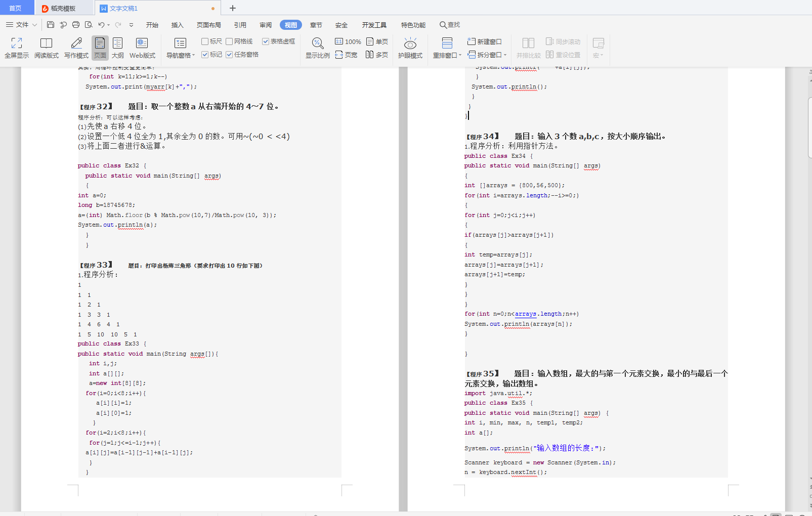812x516 pixels.
Task: Click Synchronous Scrolling (同步滚动) button
Action: click(x=563, y=41)
